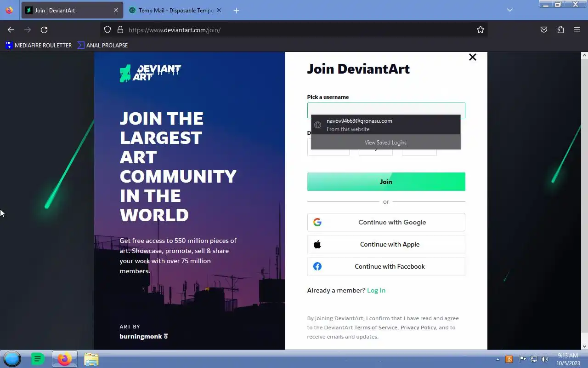Open volume speaker tray icon
The width and height of the screenshot is (588, 368).
point(545,359)
